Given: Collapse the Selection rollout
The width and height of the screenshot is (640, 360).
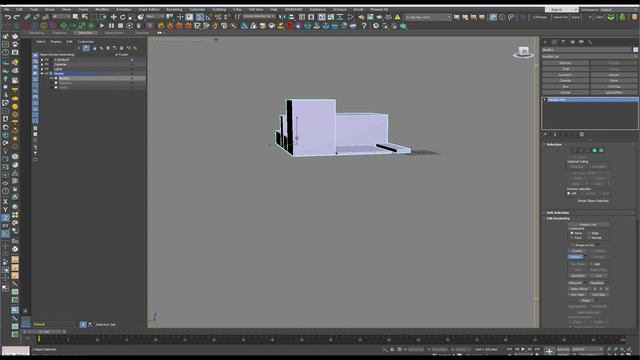Looking at the screenshot, I should coord(554,144).
